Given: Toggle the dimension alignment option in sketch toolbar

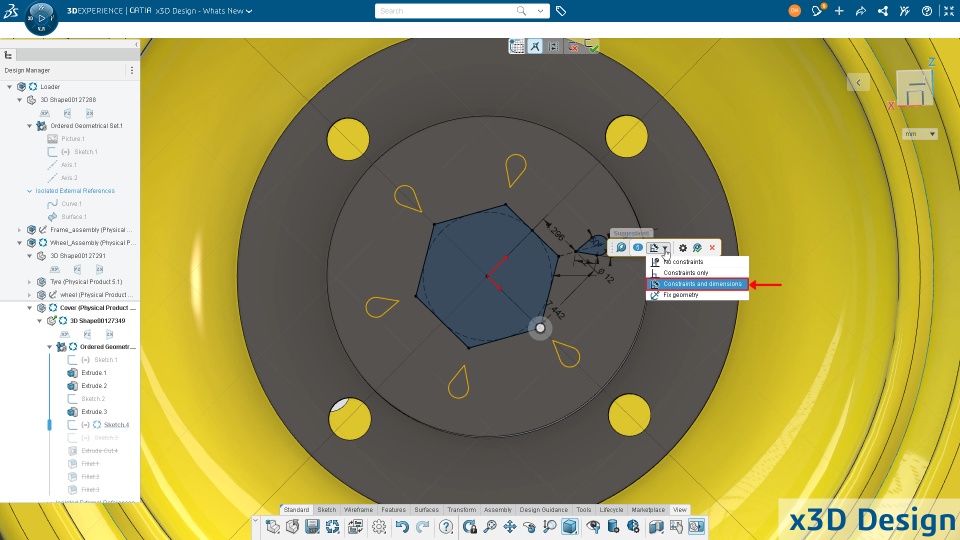Looking at the screenshot, I should pyautogui.click(x=553, y=47).
